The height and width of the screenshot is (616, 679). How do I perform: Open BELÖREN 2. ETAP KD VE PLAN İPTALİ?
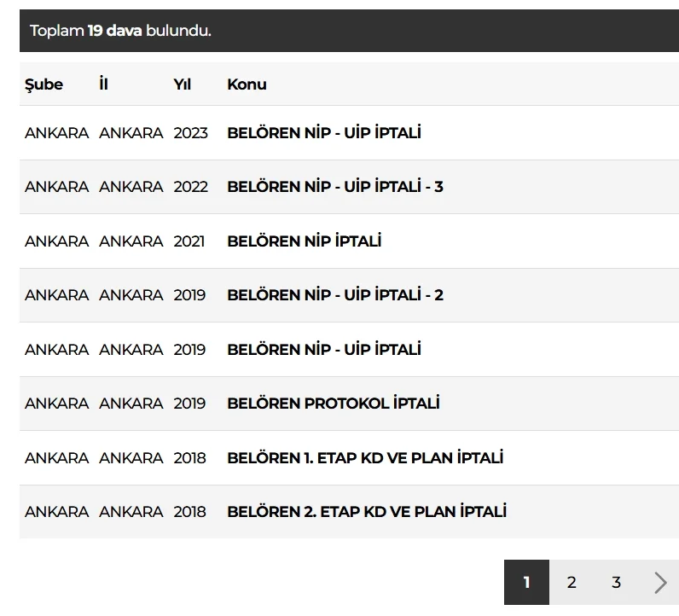point(366,512)
